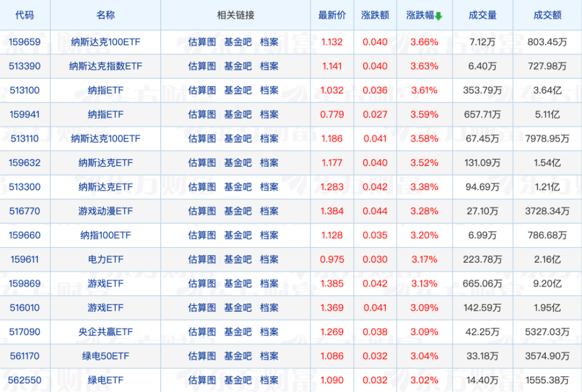The image size is (582, 392).
Task: Open 纳斯达克100ETF name link for 159659
Action: (x=105, y=42)
